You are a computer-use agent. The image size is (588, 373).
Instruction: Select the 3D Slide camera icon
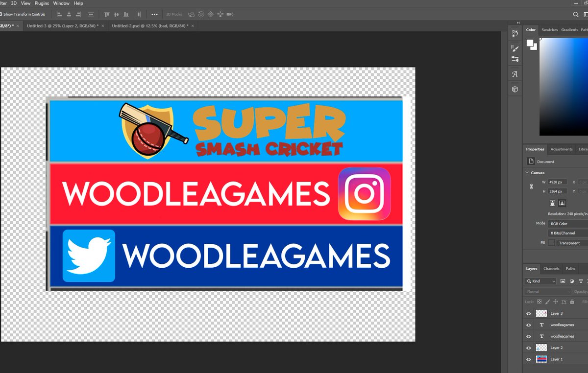click(x=220, y=14)
